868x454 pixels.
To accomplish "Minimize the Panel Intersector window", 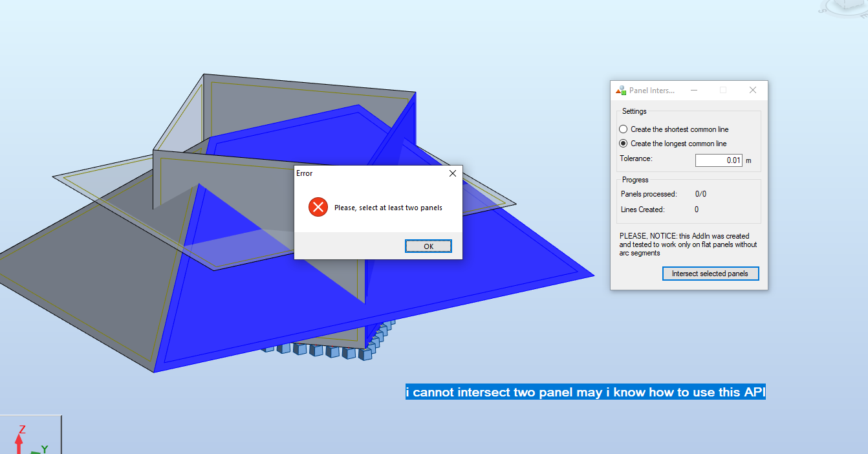I will coord(693,90).
